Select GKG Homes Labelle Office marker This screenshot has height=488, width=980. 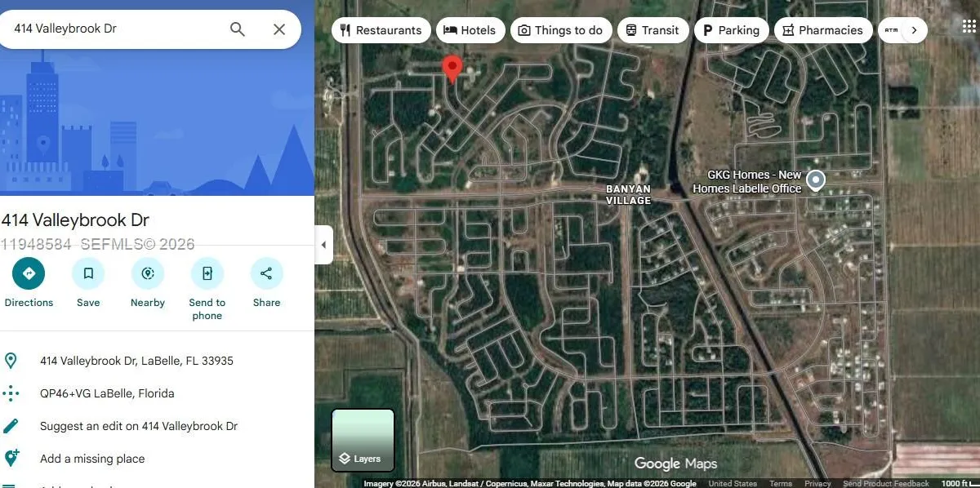pos(816,180)
